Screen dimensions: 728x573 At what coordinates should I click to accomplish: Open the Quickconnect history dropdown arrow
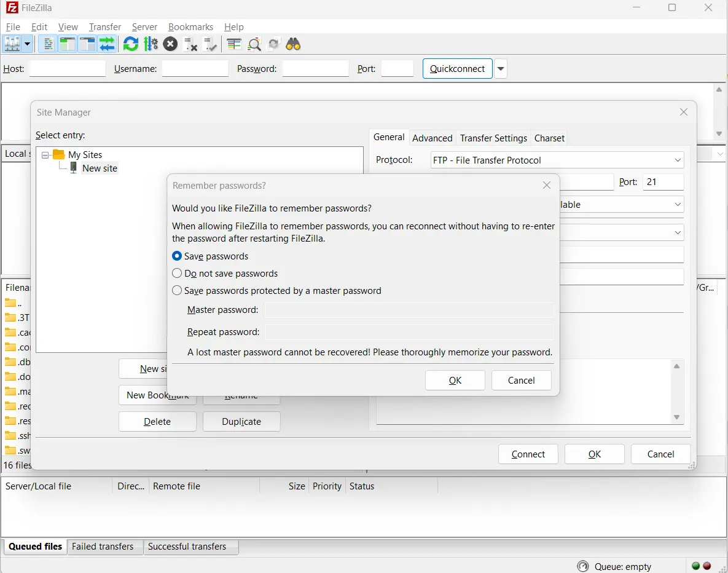[x=501, y=69]
